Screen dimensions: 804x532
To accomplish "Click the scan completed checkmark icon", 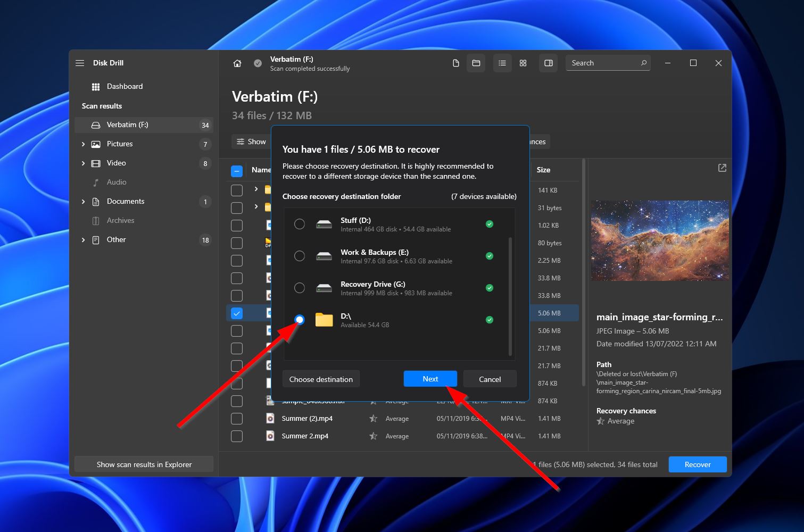I will tap(258, 63).
